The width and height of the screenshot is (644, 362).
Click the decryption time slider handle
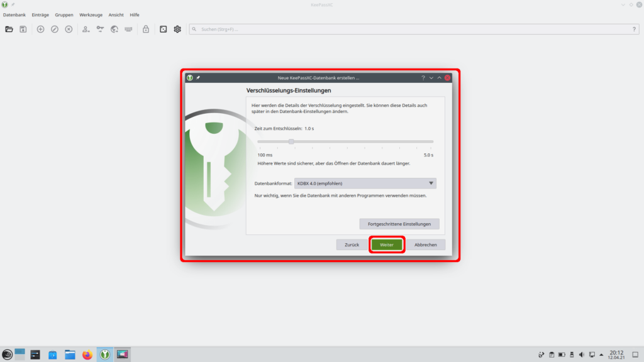(x=291, y=141)
